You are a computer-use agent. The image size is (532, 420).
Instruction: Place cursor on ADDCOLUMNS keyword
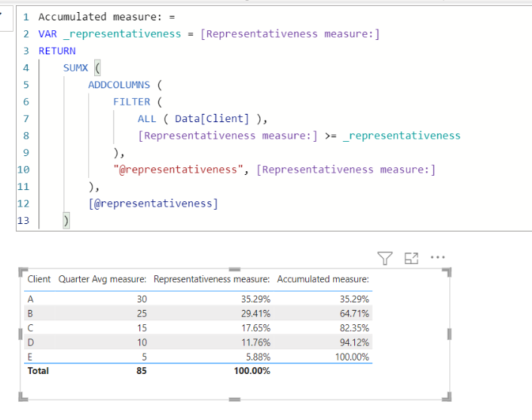coord(119,85)
